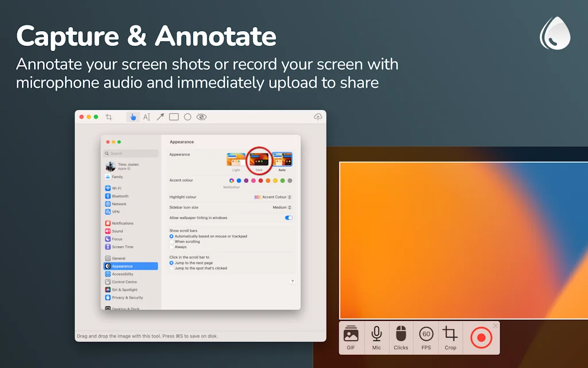Open the Highlight colour dropdown
The image size is (588, 368).
point(273,197)
